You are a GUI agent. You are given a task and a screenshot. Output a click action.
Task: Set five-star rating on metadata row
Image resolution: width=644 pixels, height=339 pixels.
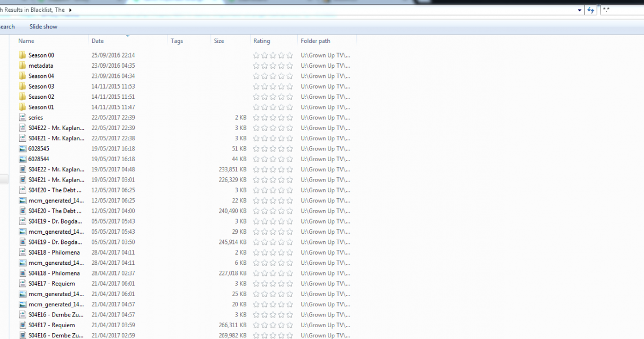(290, 66)
